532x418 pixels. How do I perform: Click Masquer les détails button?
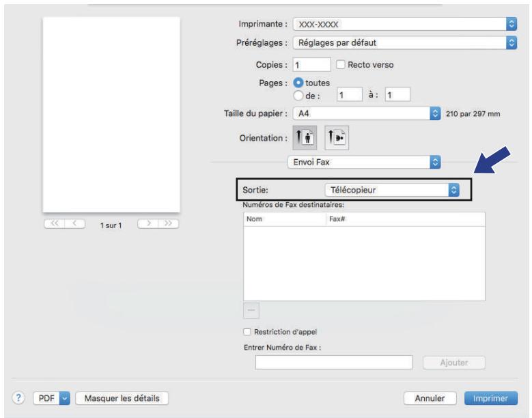pos(122,398)
